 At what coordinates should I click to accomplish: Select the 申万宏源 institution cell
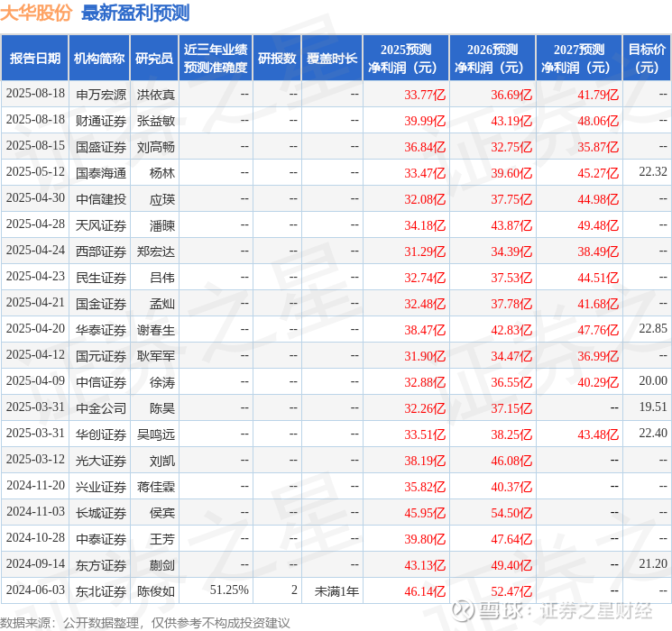101,95
